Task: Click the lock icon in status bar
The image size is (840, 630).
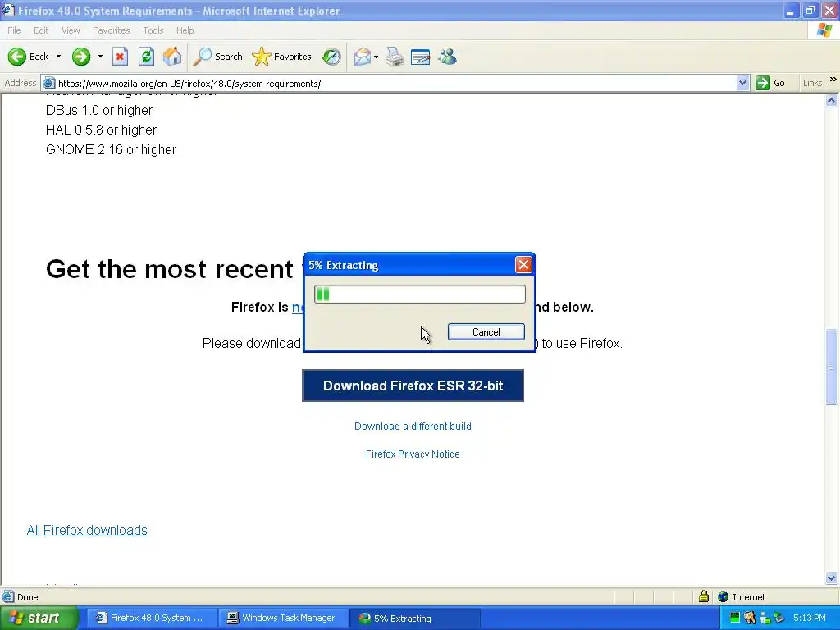Action: click(703, 596)
